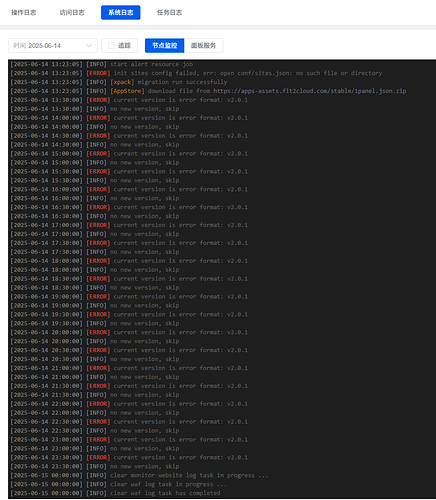Click the init sites config failed error line
Screen dimensions: 436x500
pos(196,73)
